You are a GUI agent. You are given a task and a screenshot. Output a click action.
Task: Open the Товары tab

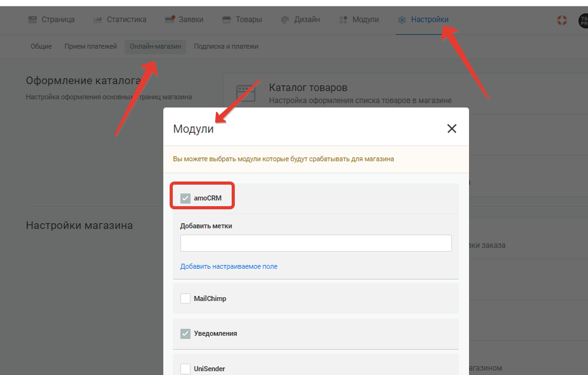tap(242, 20)
